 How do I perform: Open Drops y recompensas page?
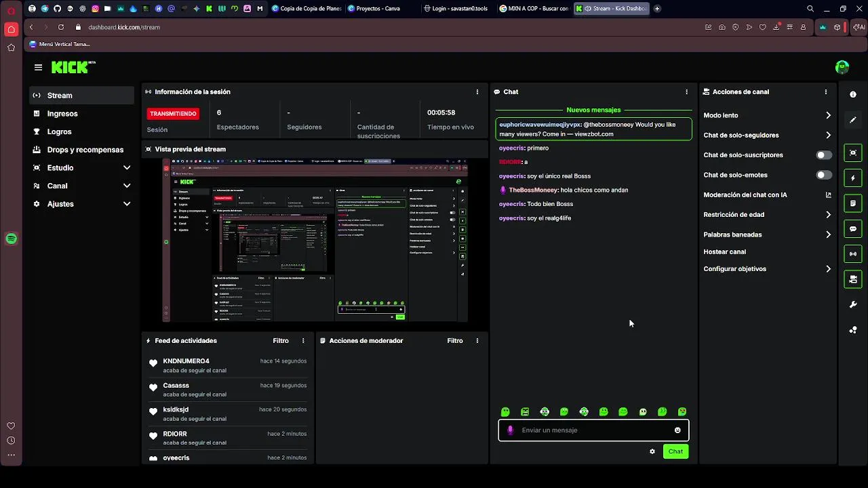click(81, 150)
